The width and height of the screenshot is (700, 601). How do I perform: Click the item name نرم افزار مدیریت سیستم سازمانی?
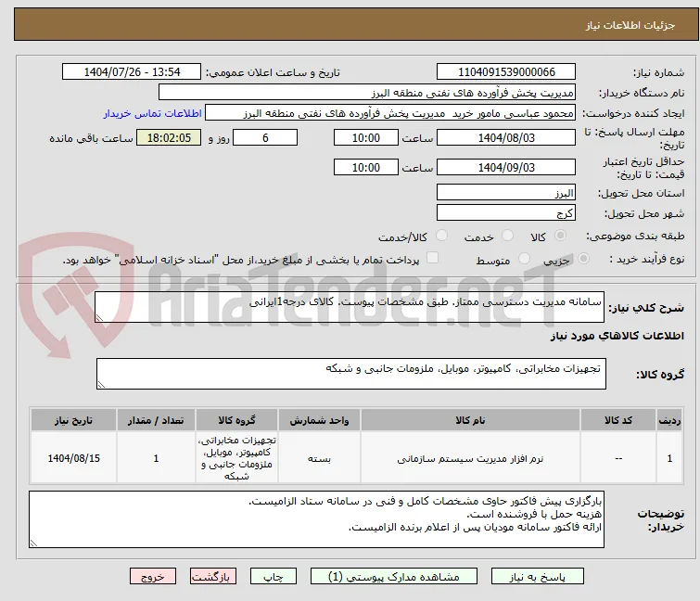click(470, 458)
